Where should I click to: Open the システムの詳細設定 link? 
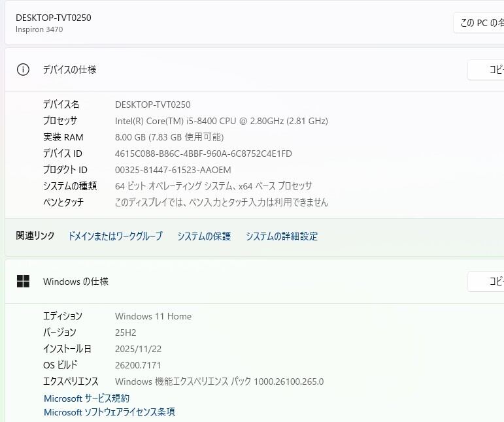click(x=282, y=236)
